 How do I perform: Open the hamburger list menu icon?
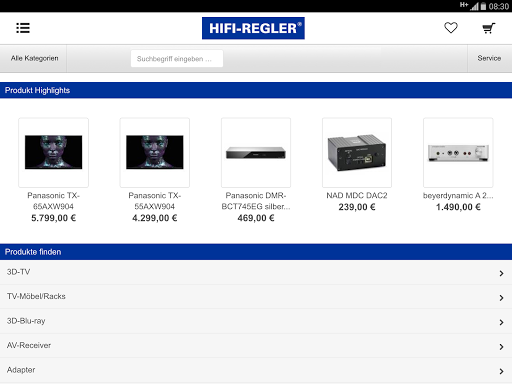click(23, 28)
